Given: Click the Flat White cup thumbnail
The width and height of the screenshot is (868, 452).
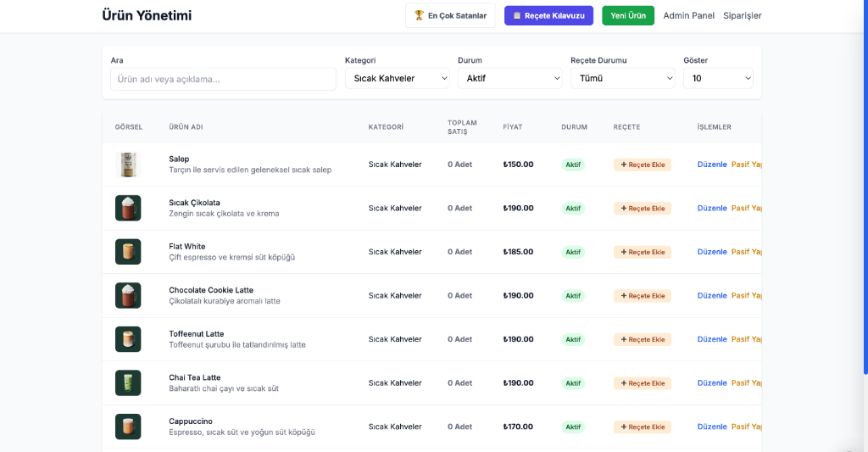Looking at the screenshot, I should (128, 252).
